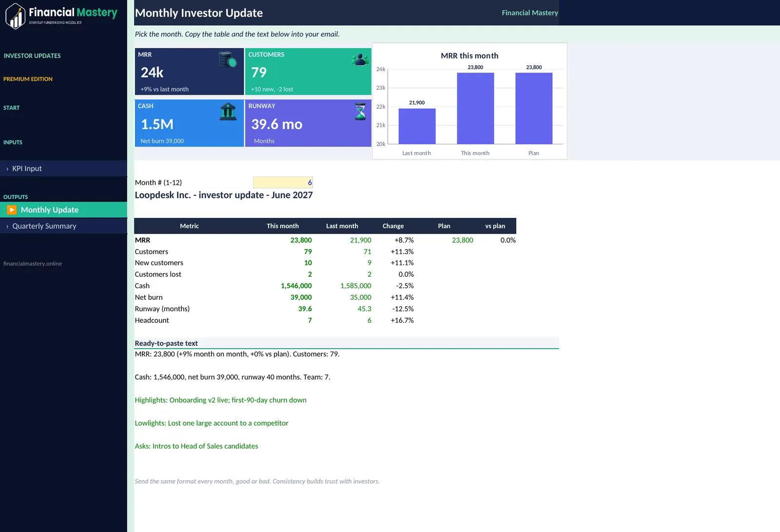The width and height of the screenshot is (780, 532).
Task: Select Runway last month cell 45.3
Action: tap(365, 309)
